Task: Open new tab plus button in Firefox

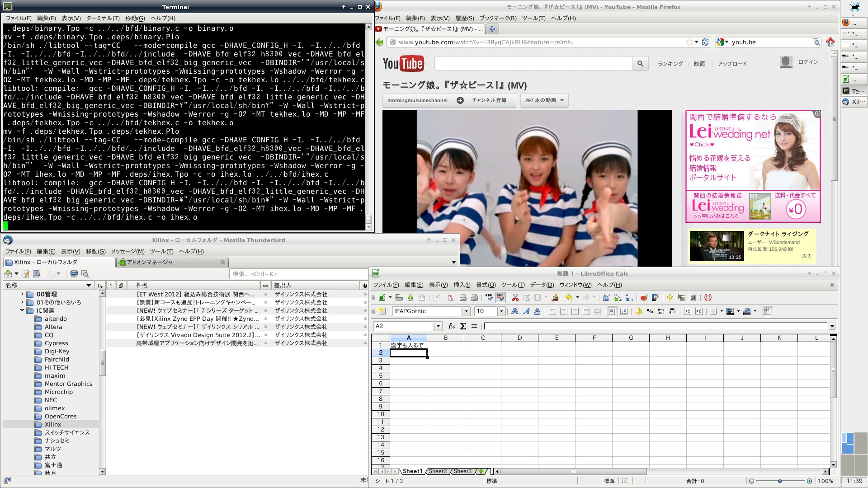Action: pos(492,29)
